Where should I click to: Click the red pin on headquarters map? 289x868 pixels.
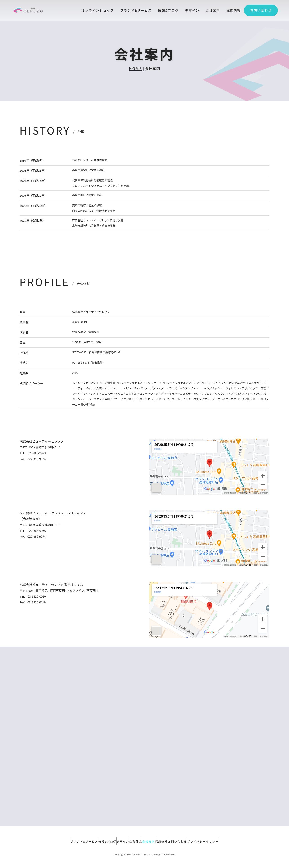click(x=209, y=463)
